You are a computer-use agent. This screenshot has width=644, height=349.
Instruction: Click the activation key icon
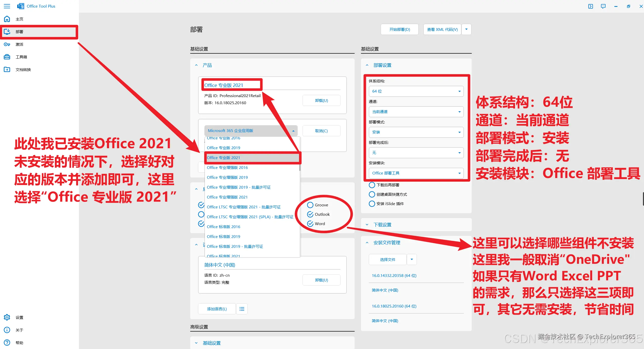point(7,44)
